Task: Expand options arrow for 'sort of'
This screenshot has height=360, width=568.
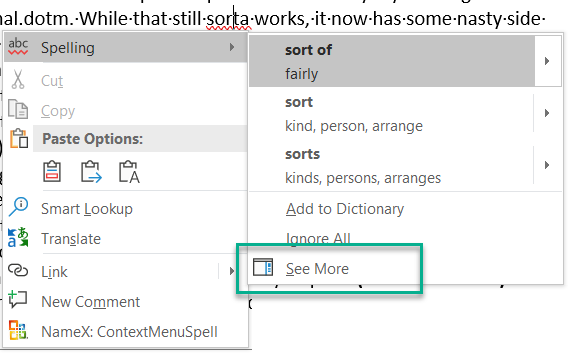Action: [x=547, y=61]
